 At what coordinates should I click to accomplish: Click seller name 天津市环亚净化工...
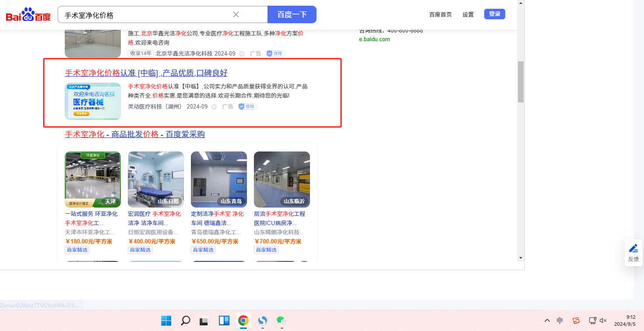click(x=90, y=232)
